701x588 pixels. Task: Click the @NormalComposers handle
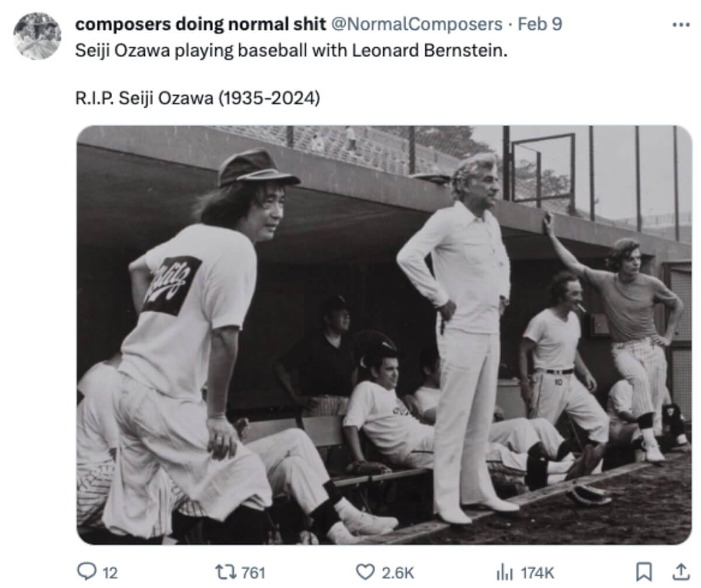pyautogui.click(x=417, y=24)
